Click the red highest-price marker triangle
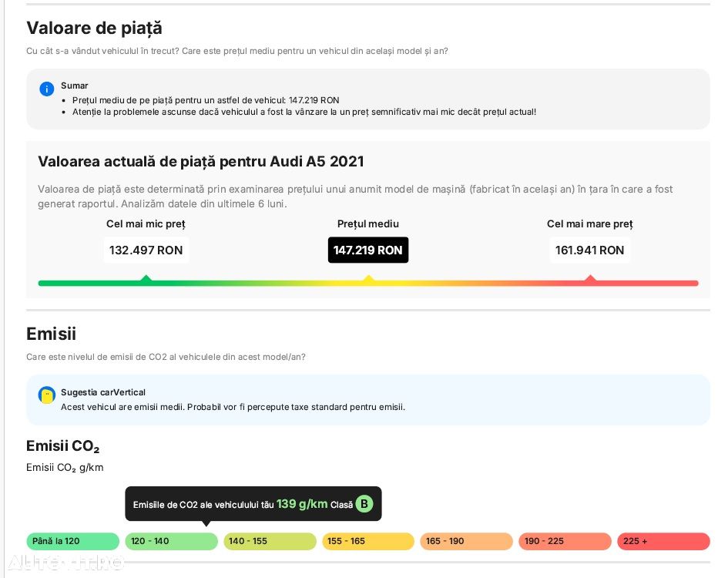728x578 pixels. (590, 278)
